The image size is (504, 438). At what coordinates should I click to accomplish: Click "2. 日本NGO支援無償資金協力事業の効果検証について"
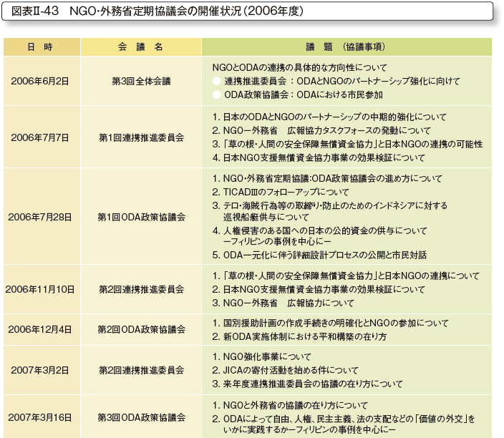point(319,290)
